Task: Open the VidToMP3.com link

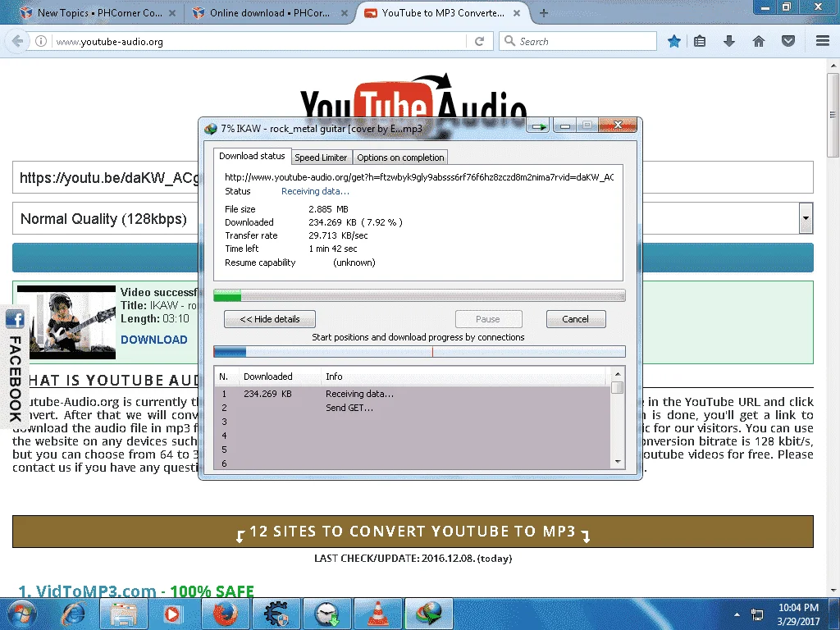Action: click(x=95, y=591)
